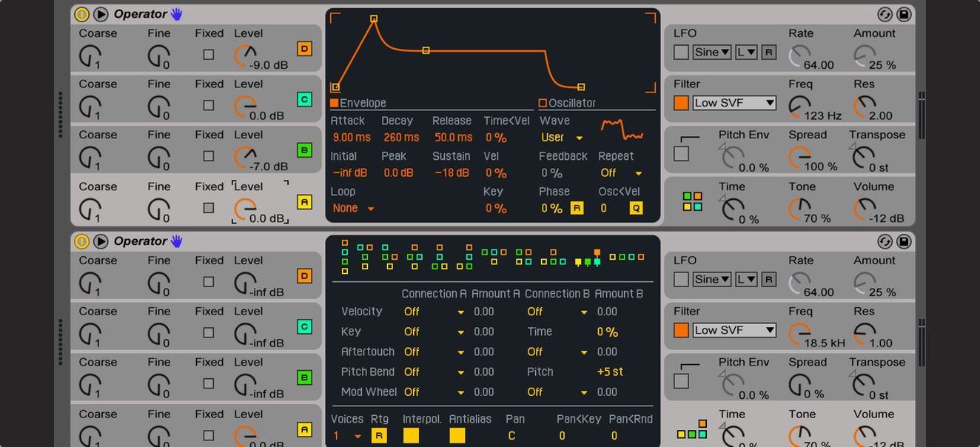The height and width of the screenshot is (447, 980).
Task: Click the envelope peak breakpoint handle
Action: [x=374, y=19]
